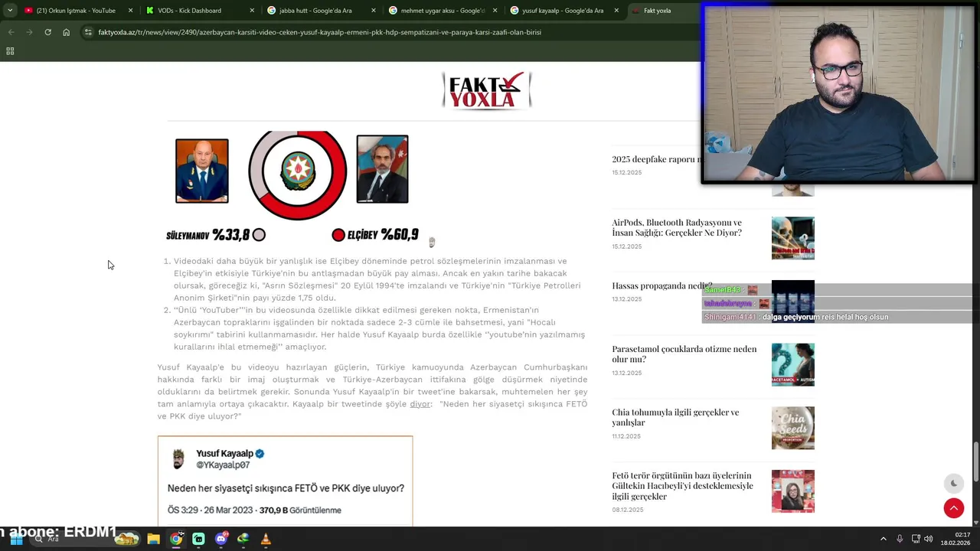Open the Chia Seeds thumbnail

point(793,428)
